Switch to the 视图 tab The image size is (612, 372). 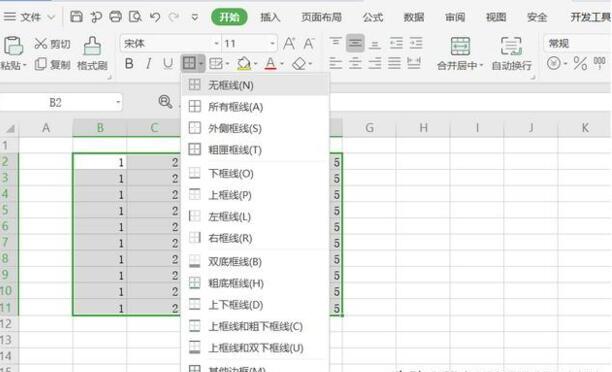coord(496,17)
